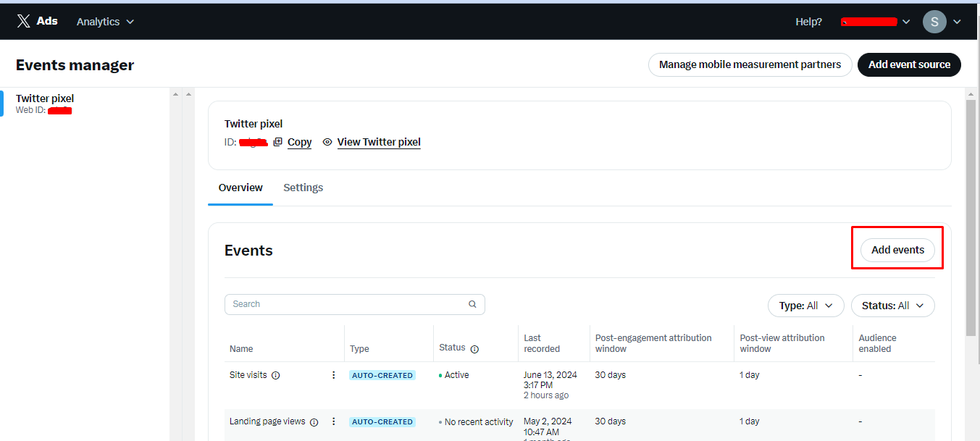980x441 pixels.
Task: Click the Status column info icon
Action: coord(474,349)
